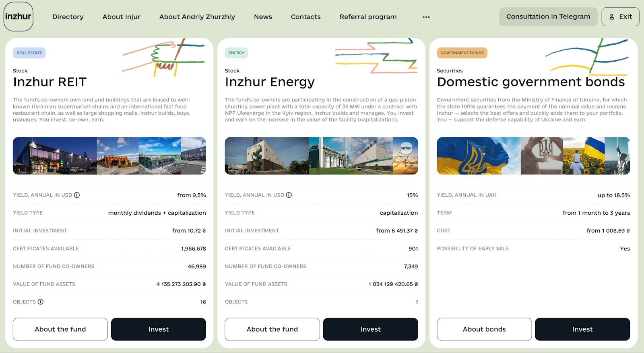
Task: Open the Directory menu item
Action: click(x=68, y=17)
